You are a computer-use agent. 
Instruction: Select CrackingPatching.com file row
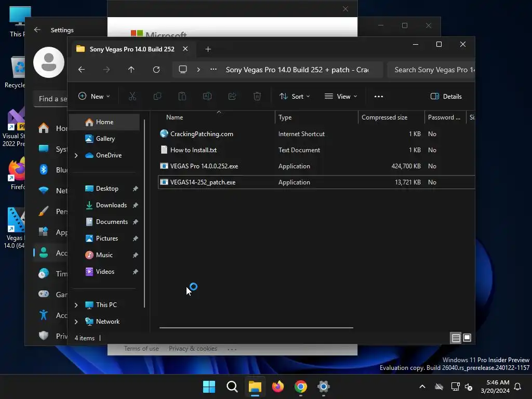[316, 134]
